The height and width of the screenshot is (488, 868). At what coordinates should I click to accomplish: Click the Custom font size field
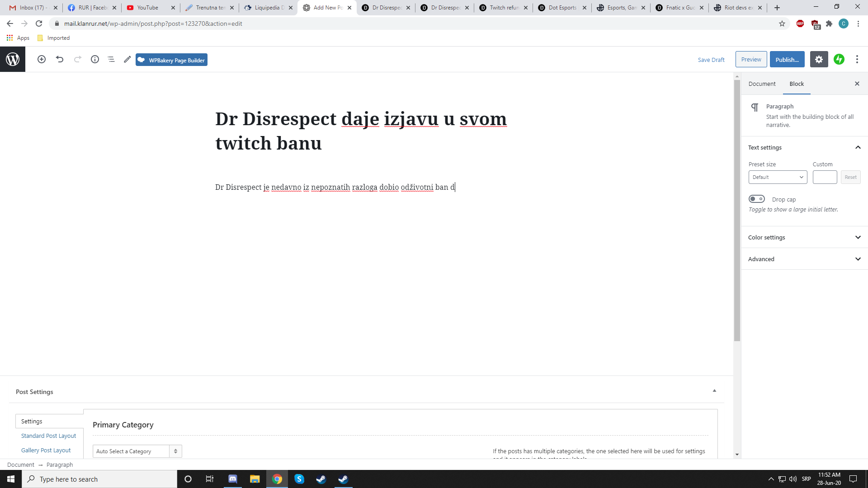[x=825, y=177]
